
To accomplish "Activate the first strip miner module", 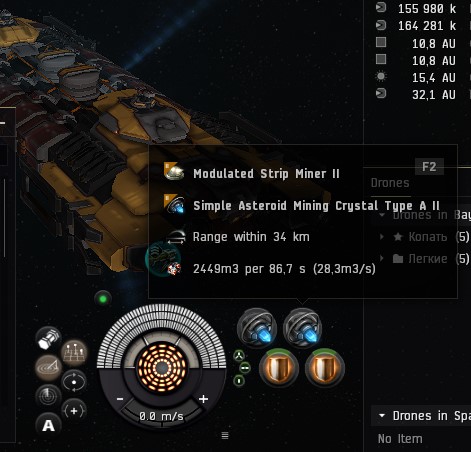I will 257,328.
